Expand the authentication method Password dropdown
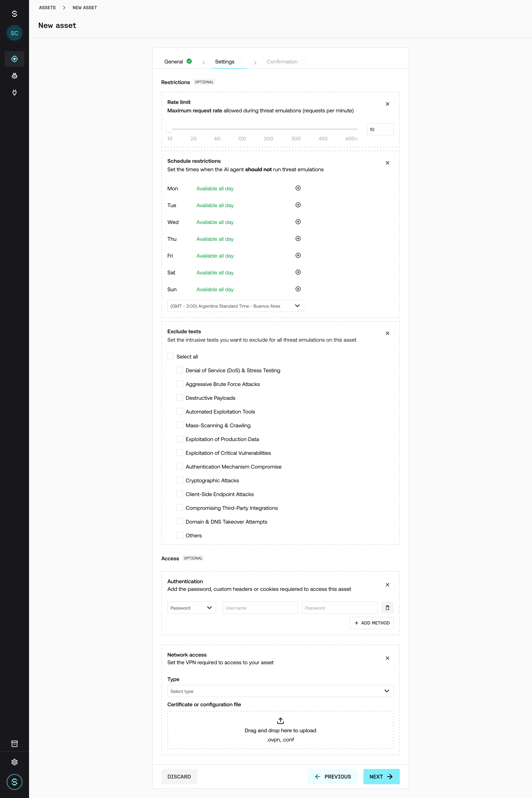This screenshot has height=798, width=532. [x=191, y=608]
